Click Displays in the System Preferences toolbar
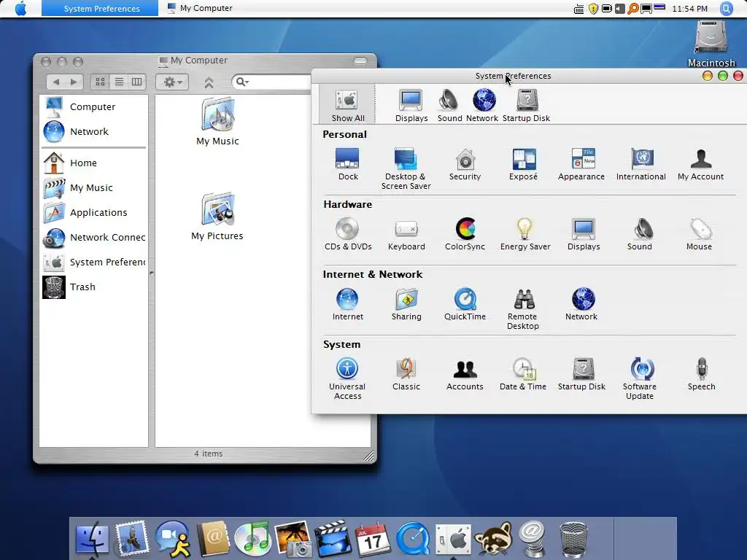 (x=411, y=105)
